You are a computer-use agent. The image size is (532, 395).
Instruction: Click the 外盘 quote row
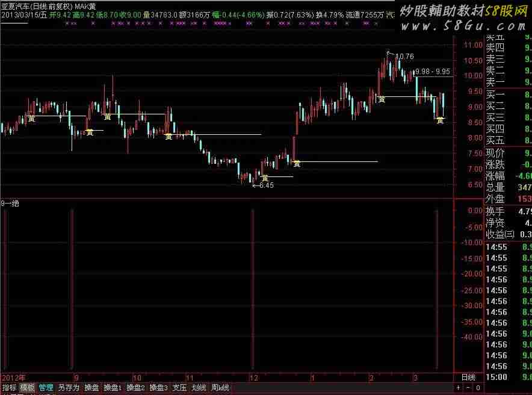point(509,199)
